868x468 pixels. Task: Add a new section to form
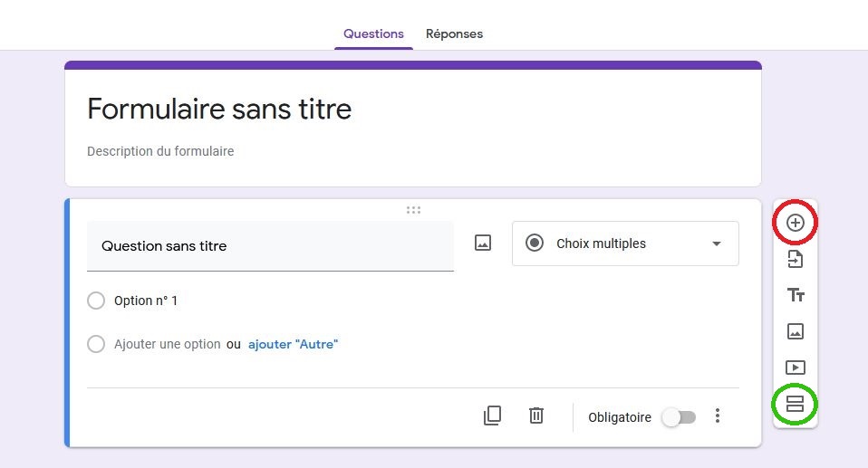[795, 404]
